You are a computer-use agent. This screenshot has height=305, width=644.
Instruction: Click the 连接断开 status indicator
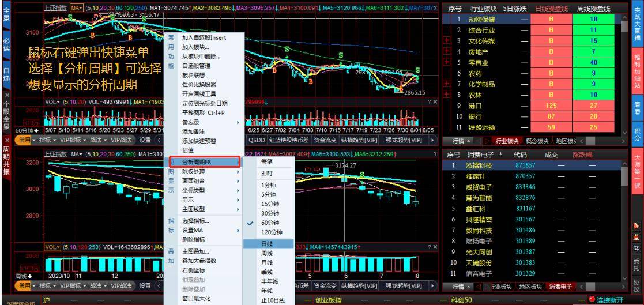click(x=606, y=300)
